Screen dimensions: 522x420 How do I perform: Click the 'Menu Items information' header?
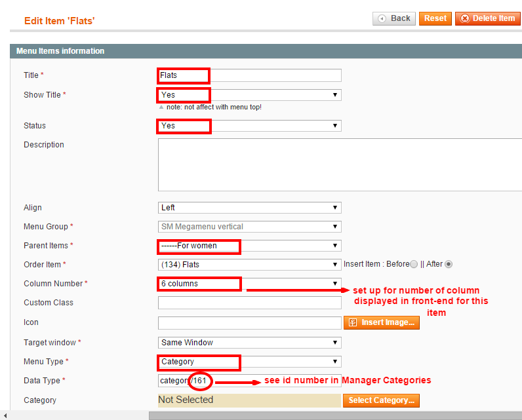[x=60, y=51]
